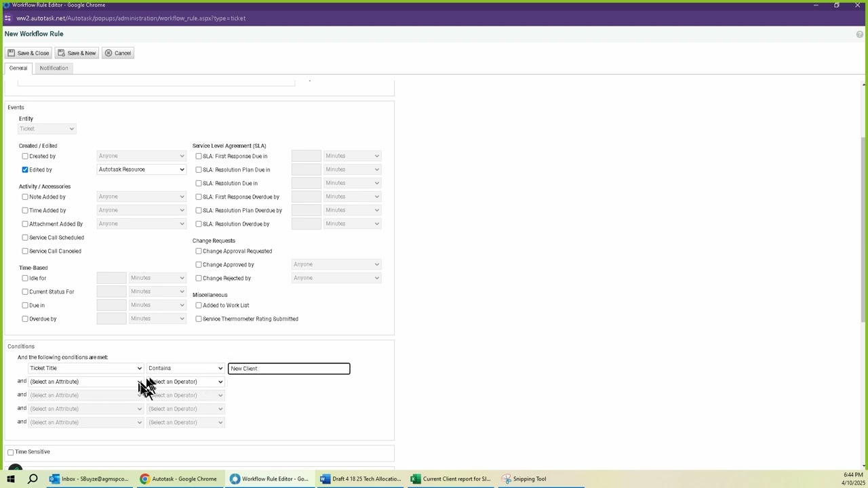The width and height of the screenshot is (868, 488).
Task: Tick the Time Added by checkbox
Action: 25,210
